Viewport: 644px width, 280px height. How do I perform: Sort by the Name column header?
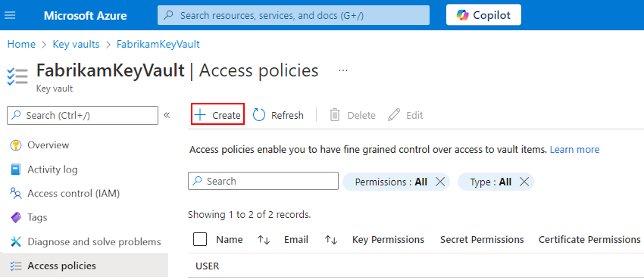pos(230,239)
